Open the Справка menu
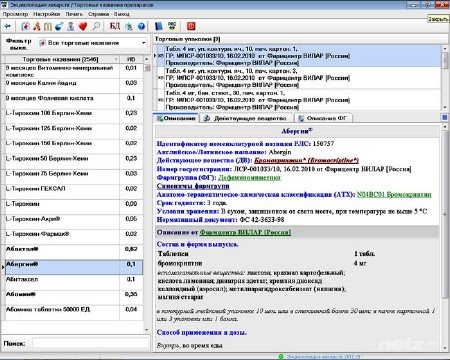The width and height of the screenshot is (450, 360). pos(99,14)
